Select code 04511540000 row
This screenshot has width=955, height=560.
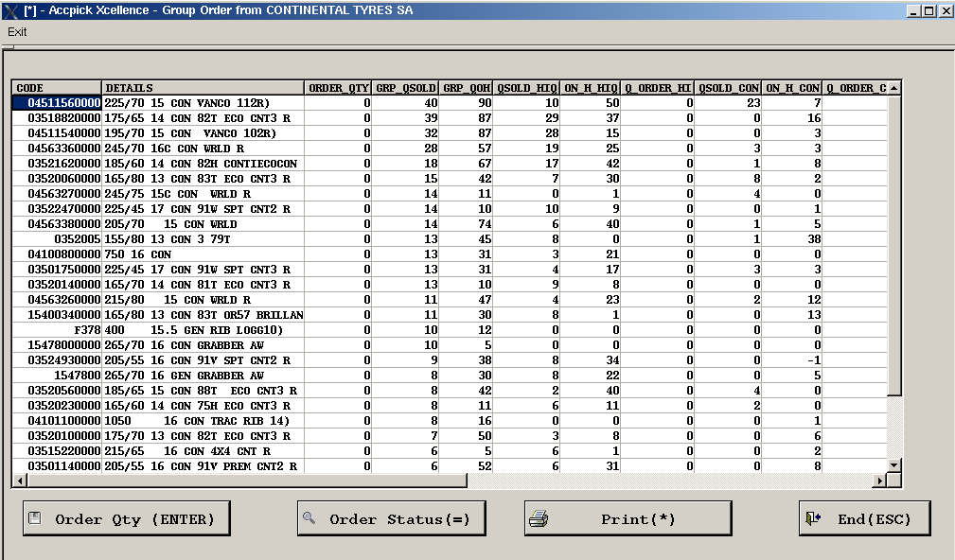tap(450, 133)
